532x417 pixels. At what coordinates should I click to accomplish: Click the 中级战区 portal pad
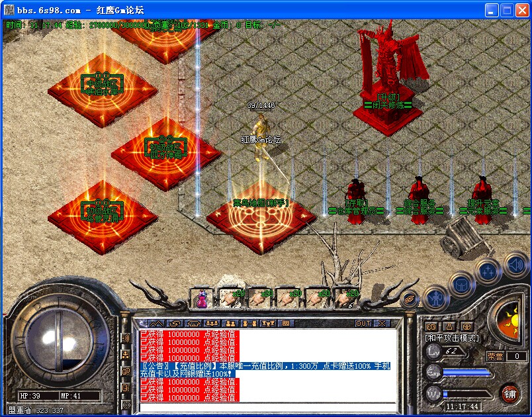[x=103, y=90]
